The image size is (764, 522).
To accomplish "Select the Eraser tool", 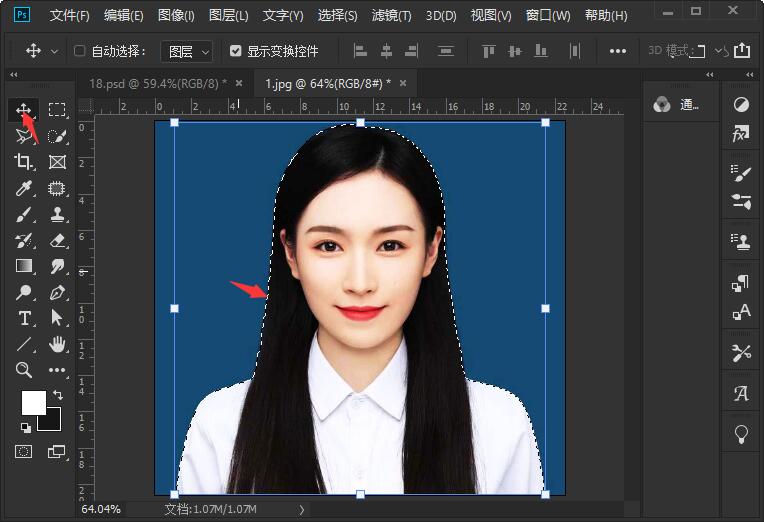I will pos(57,240).
